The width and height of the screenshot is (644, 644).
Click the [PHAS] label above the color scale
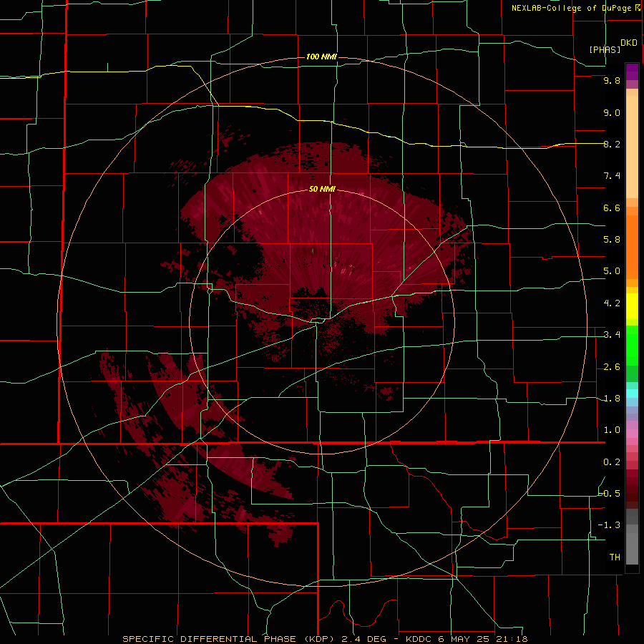coord(605,49)
